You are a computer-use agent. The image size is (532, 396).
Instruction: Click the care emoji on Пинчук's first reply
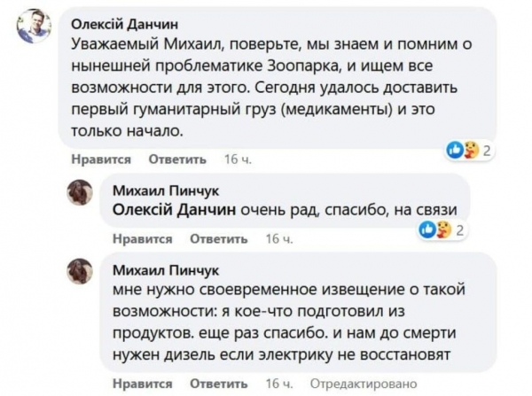coord(442,230)
